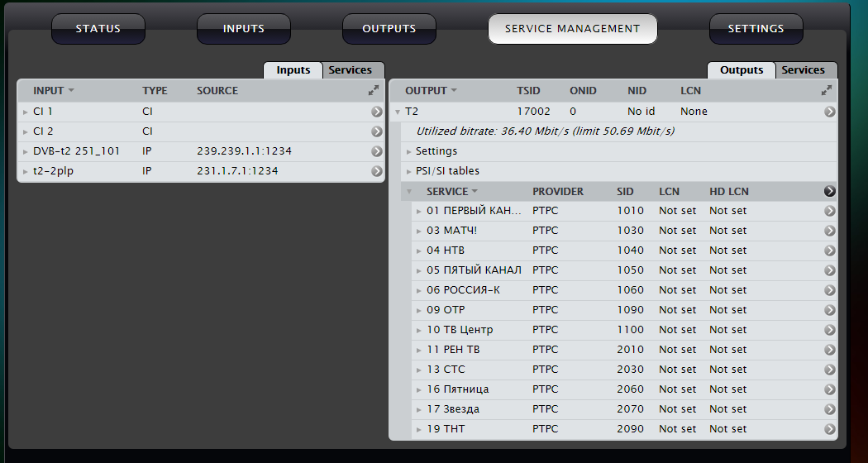
Task: Click TSID value 17002
Action: tap(534, 112)
